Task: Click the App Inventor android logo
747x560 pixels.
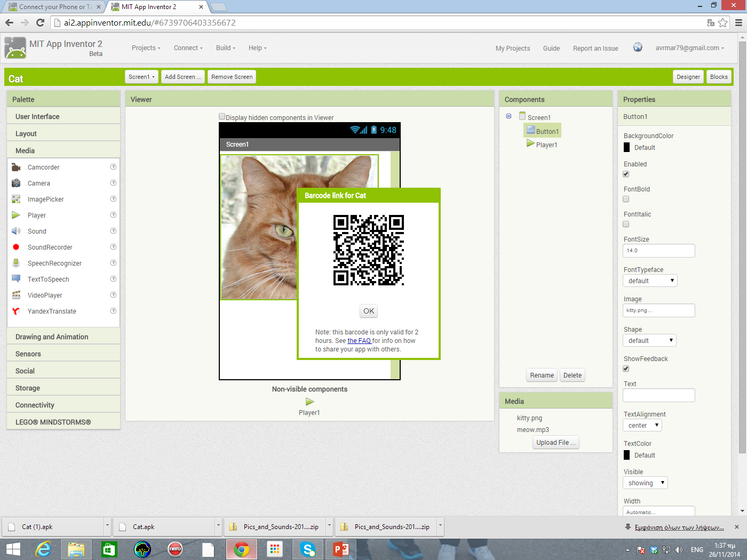Action: point(15,48)
